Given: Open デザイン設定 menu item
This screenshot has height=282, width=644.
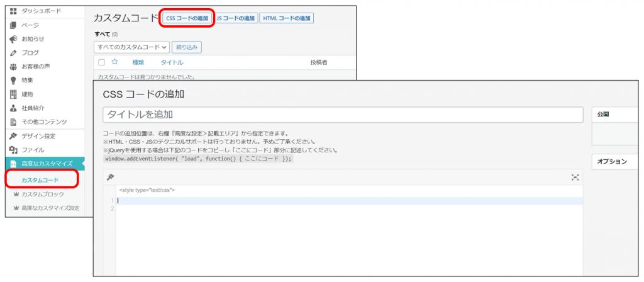Looking at the screenshot, I should point(38,136).
